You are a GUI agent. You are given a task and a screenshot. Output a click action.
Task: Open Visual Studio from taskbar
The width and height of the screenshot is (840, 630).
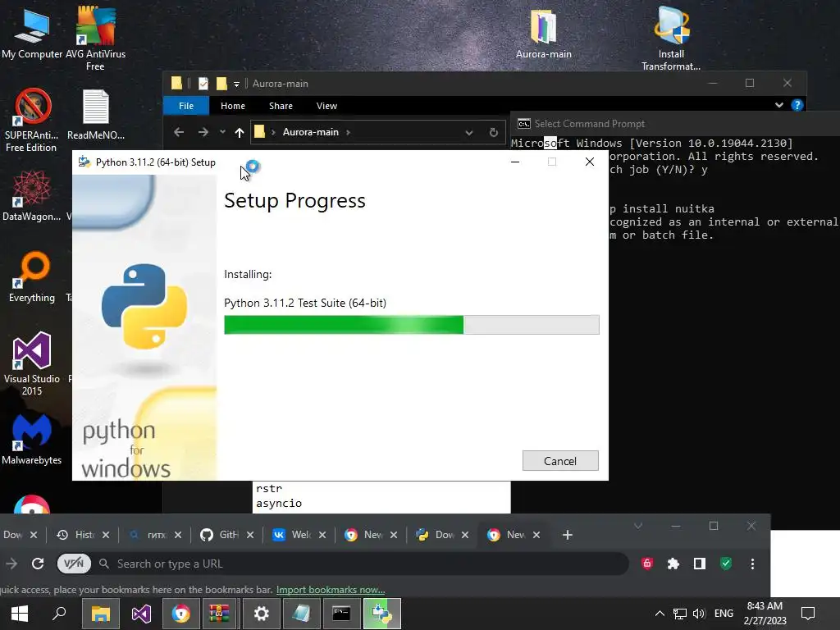click(x=141, y=614)
